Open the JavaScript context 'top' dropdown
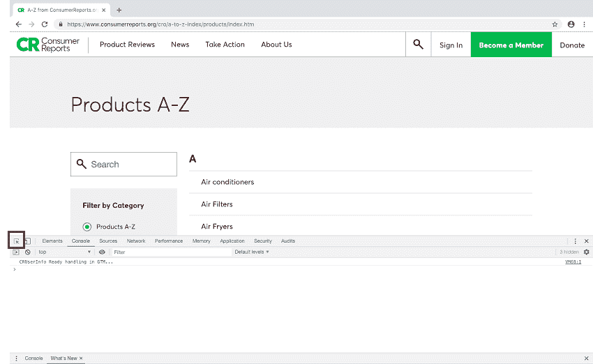593x364 pixels. pos(64,252)
